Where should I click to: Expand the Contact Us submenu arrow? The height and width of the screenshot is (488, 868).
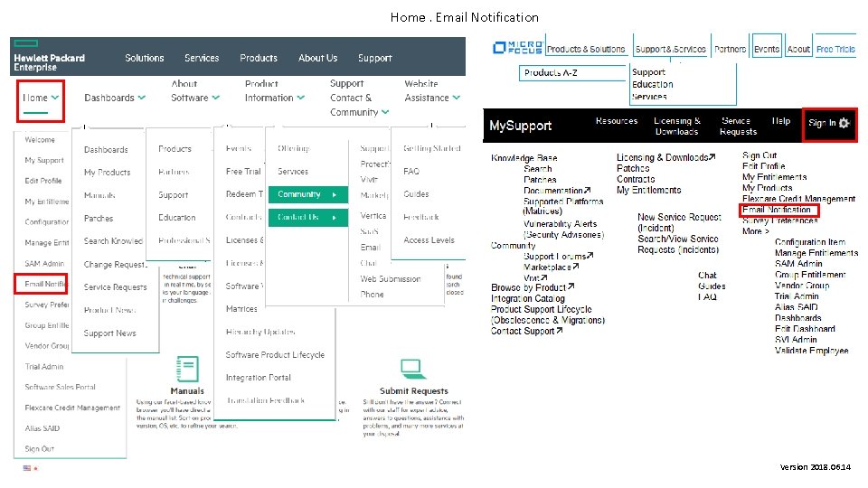pos(335,218)
